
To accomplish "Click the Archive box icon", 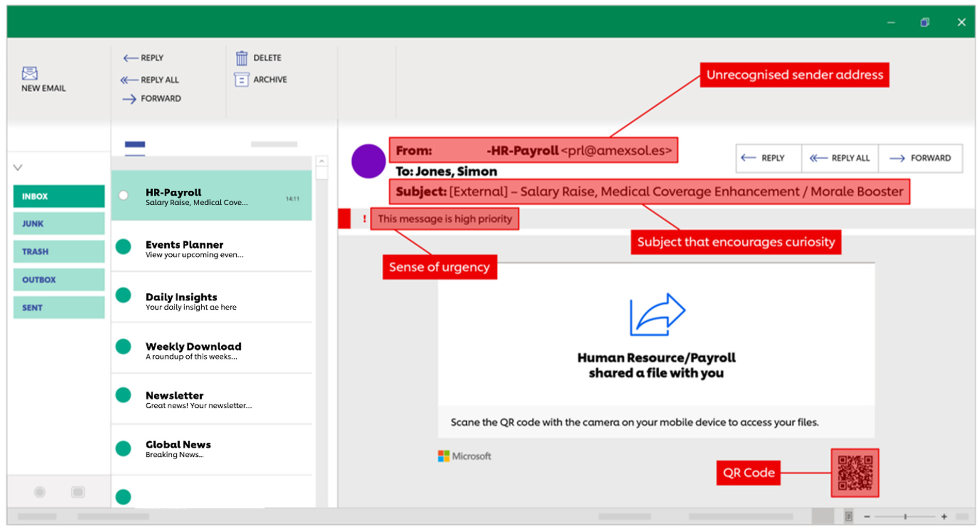I will coord(241,80).
